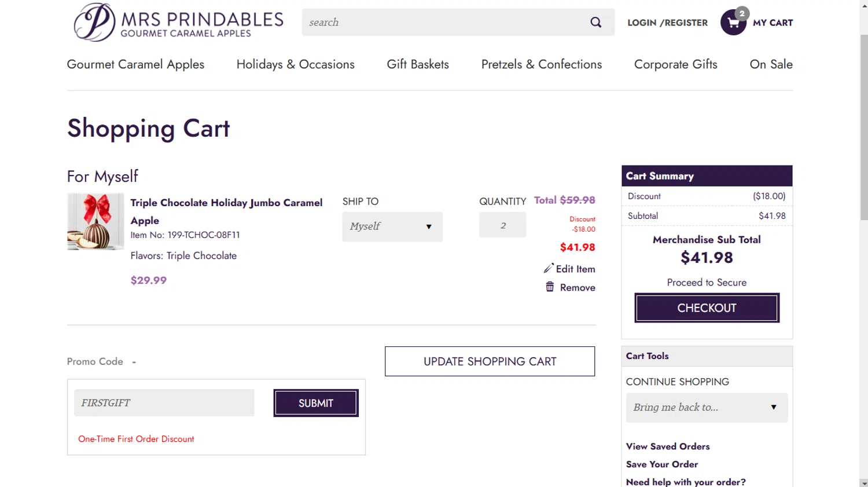The width and height of the screenshot is (868, 487).
Task: Collapse the Promo Code section
Action: tap(134, 362)
